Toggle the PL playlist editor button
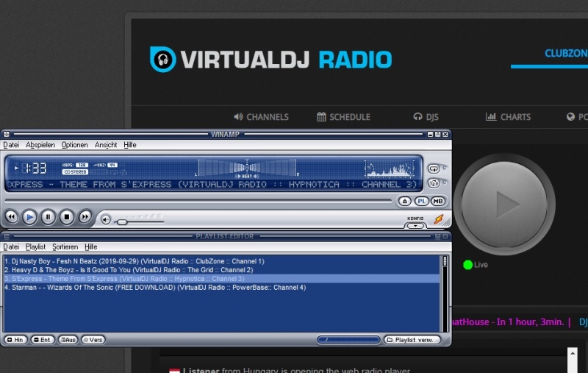 click(422, 201)
